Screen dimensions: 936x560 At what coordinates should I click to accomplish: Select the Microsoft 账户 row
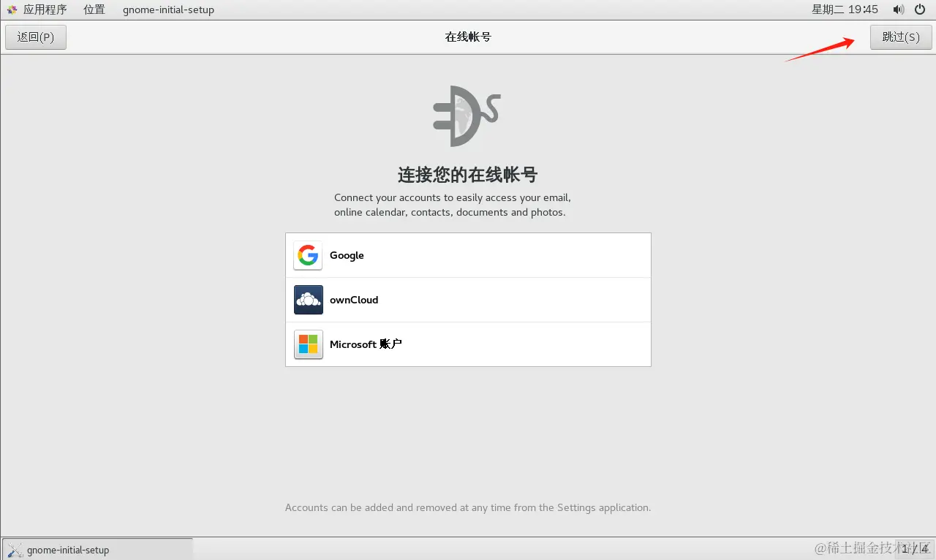[x=468, y=344]
